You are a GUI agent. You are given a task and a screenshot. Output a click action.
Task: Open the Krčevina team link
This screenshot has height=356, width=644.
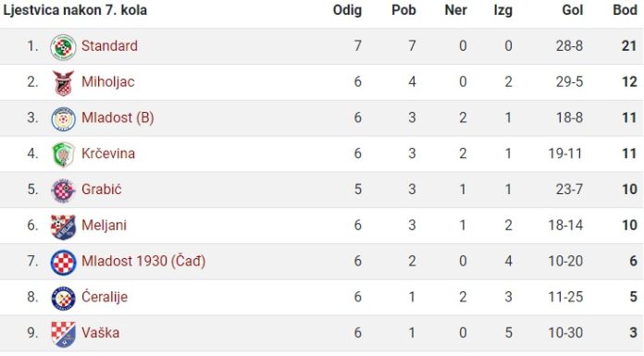tap(108, 153)
